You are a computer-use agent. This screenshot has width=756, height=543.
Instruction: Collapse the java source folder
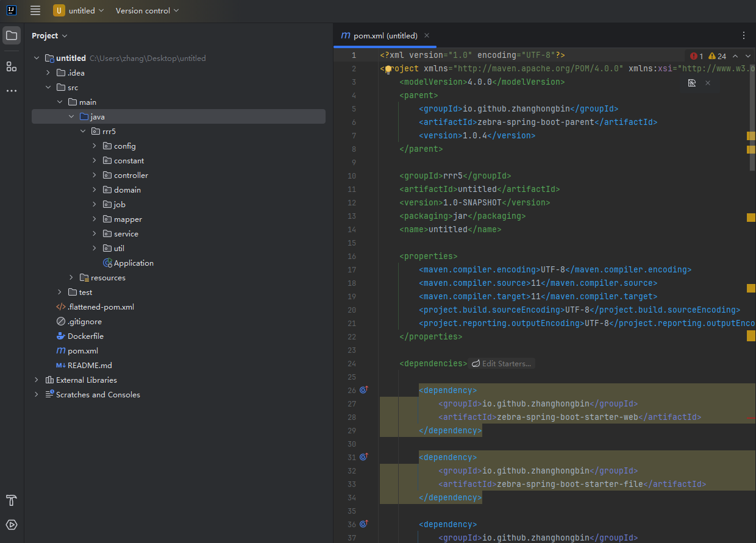click(71, 117)
